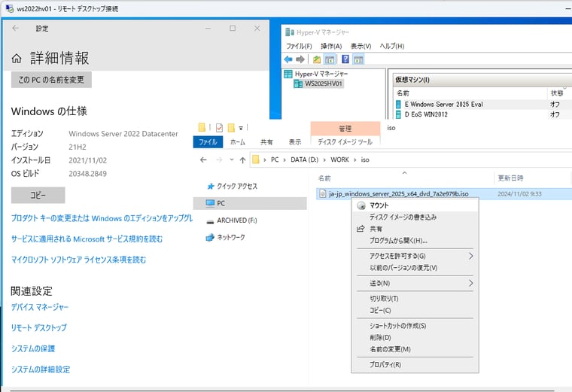Open リモート デスクトップ link
The height and width of the screenshot is (392, 572).
click(39, 328)
